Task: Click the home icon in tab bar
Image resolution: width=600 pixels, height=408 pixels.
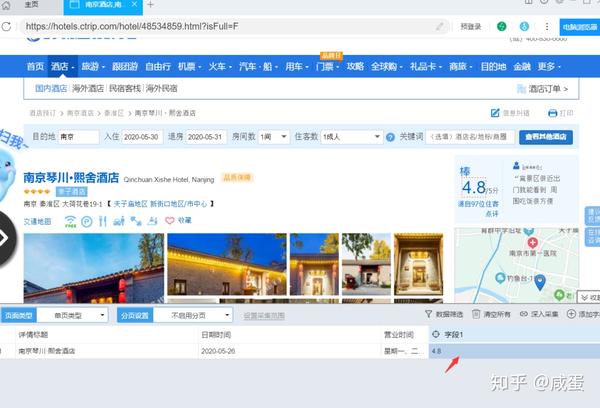Action: click(x=6, y=5)
